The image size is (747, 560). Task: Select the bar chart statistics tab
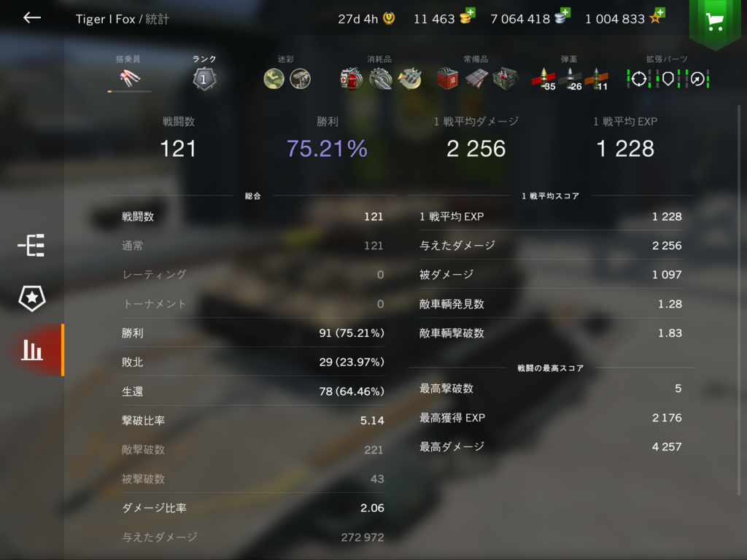pos(32,350)
